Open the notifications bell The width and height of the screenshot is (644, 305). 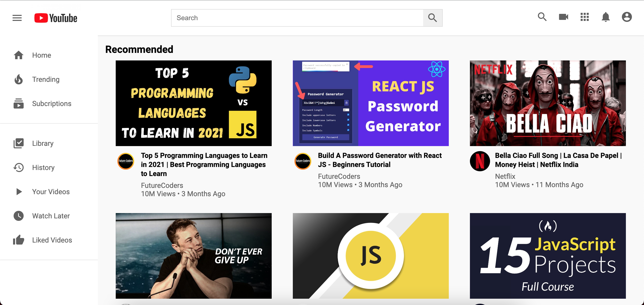pyautogui.click(x=606, y=17)
